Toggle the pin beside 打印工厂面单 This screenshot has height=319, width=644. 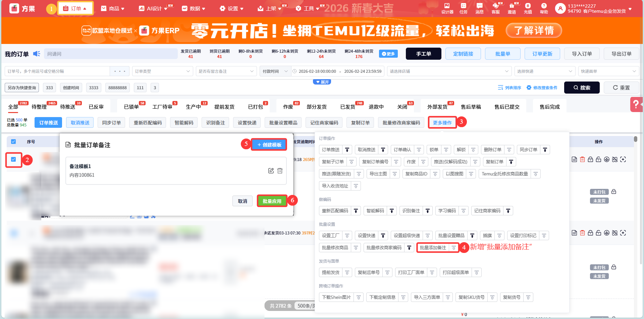pyautogui.click(x=432, y=272)
